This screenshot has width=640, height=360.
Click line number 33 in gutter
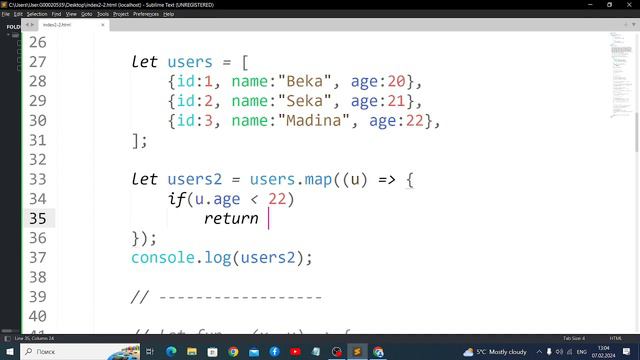[x=38, y=179]
